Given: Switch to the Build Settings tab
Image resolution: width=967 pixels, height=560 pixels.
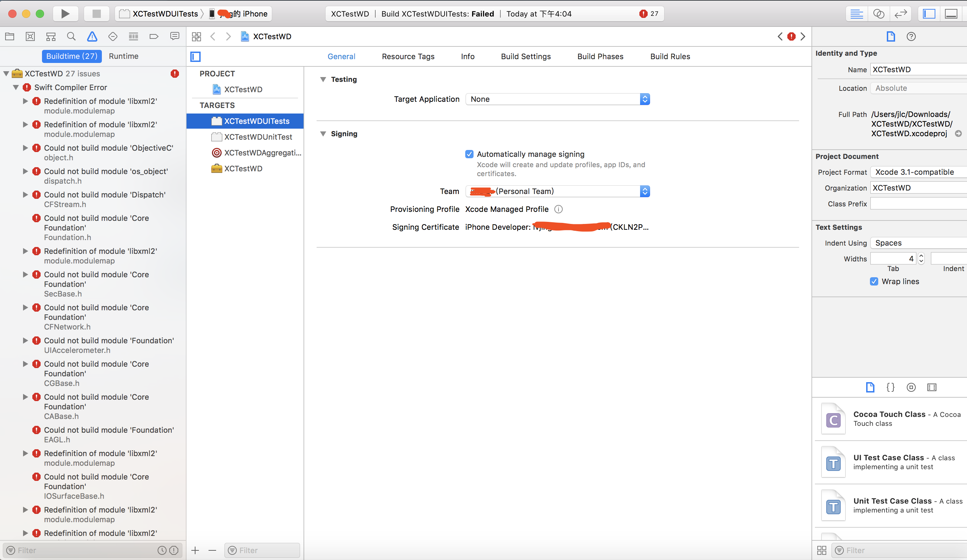Looking at the screenshot, I should tap(526, 56).
